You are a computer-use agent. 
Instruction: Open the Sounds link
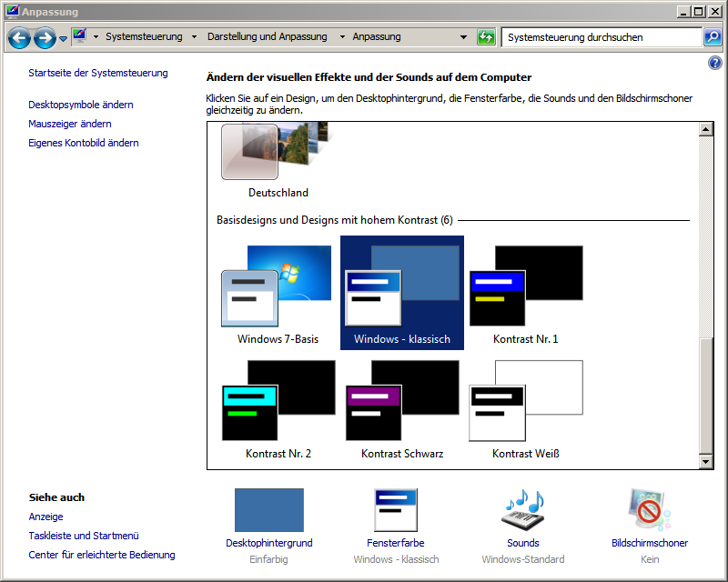pyautogui.click(x=523, y=543)
